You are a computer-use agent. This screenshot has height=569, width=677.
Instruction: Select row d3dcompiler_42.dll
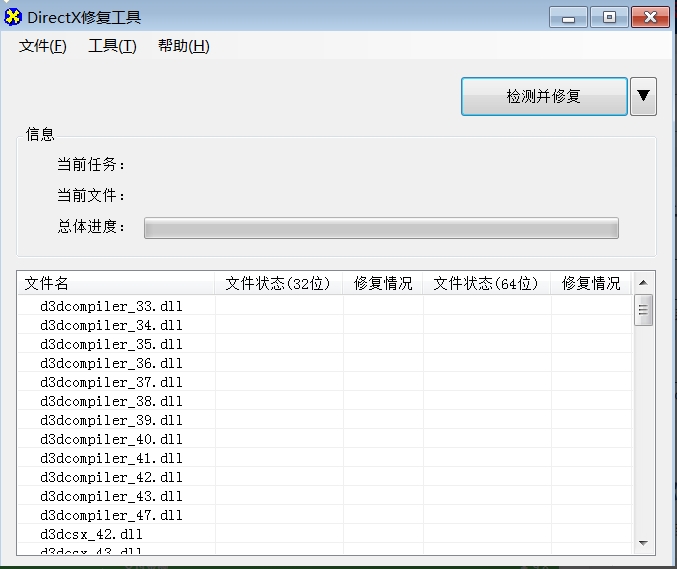tap(325, 477)
